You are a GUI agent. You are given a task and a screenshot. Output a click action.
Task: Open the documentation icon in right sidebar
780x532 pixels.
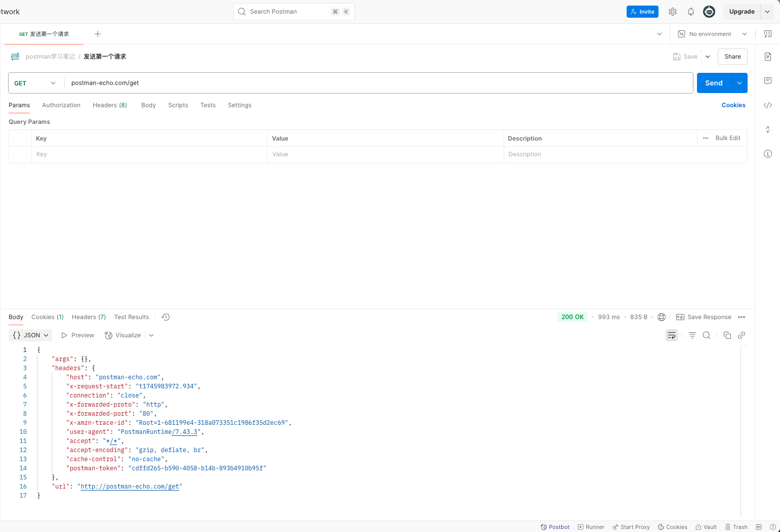click(x=767, y=57)
